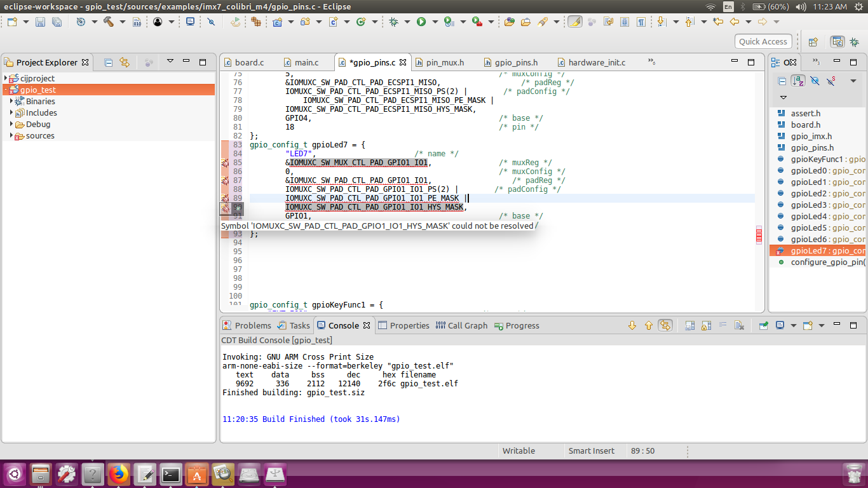Viewport: 868px width, 488px height.
Task: Open the Call Graph tab
Action: click(x=461, y=325)
